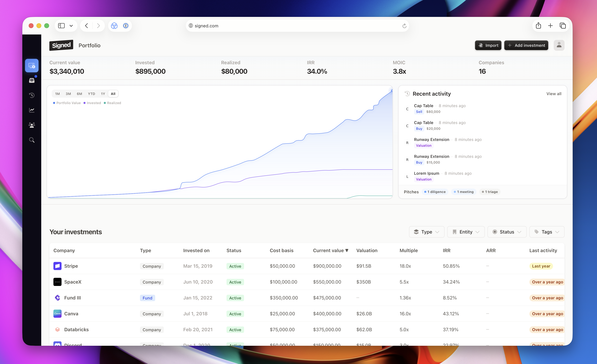Switch chart range to YTD
Viewport: 597px width, 364px height.
tap(91, 94)
